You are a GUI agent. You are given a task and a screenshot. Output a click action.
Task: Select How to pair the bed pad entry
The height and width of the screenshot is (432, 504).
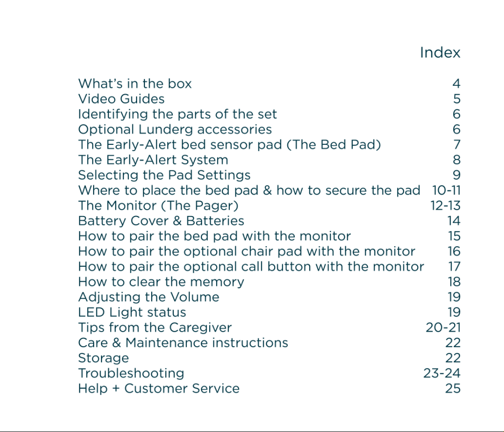pos(214,236)
